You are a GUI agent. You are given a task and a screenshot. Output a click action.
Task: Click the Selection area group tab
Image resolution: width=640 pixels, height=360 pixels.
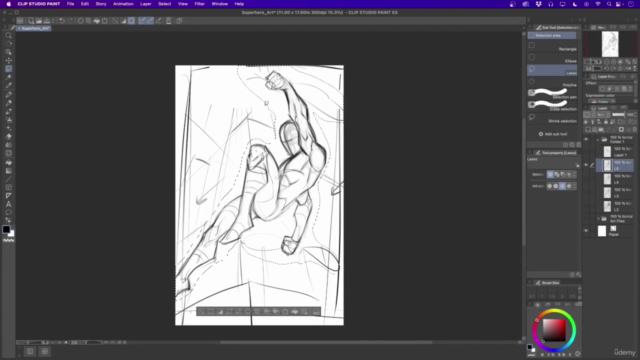pyautogui.click(x=552, y=36)
